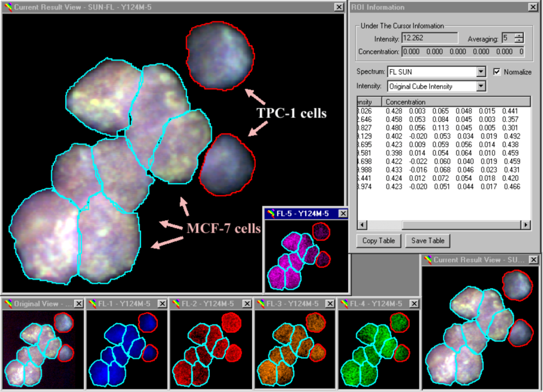Viewport: 543px width, 392px height.
Task: Decrease the Averaging value with down arrow
Action: click(518, 41)
